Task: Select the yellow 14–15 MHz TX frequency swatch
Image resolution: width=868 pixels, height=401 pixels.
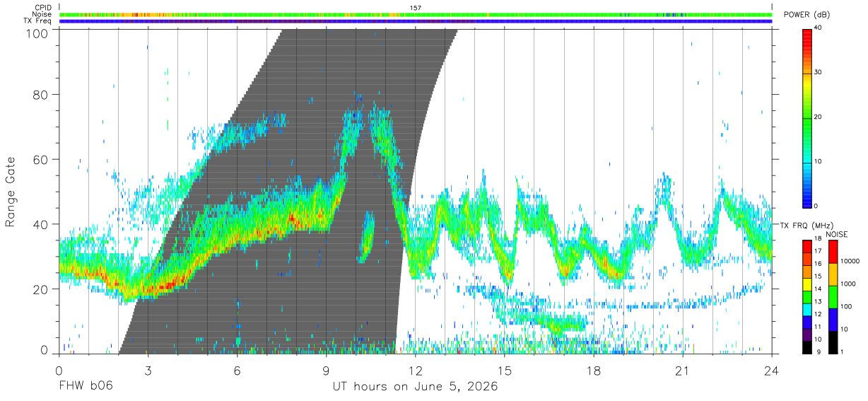Action: 807,284
